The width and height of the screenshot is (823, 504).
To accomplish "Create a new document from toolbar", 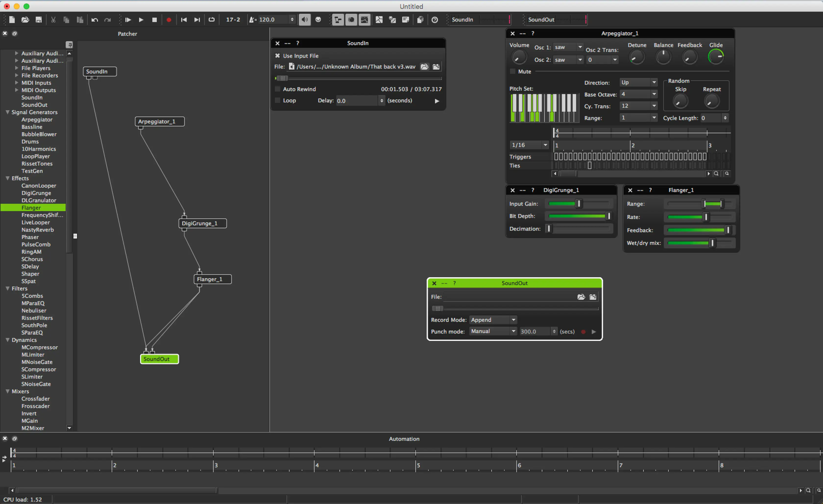I will tap(12, 20).
